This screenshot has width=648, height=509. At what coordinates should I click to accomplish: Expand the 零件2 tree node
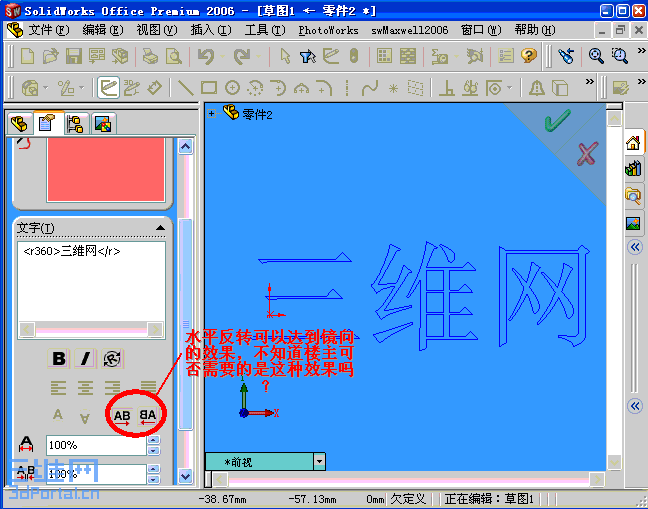tap(212, 114)
